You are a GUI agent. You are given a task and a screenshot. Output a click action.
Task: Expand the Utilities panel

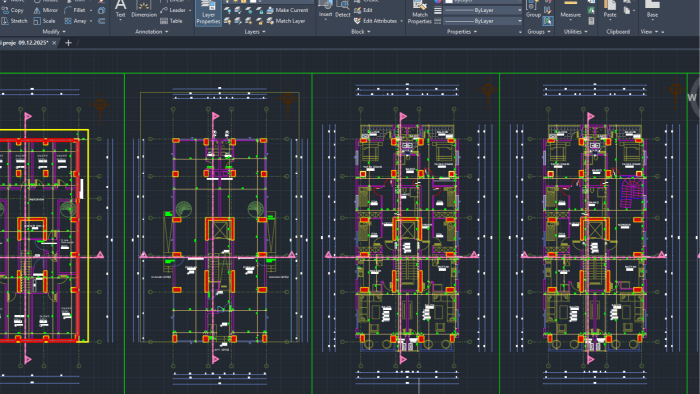[575, 32]
